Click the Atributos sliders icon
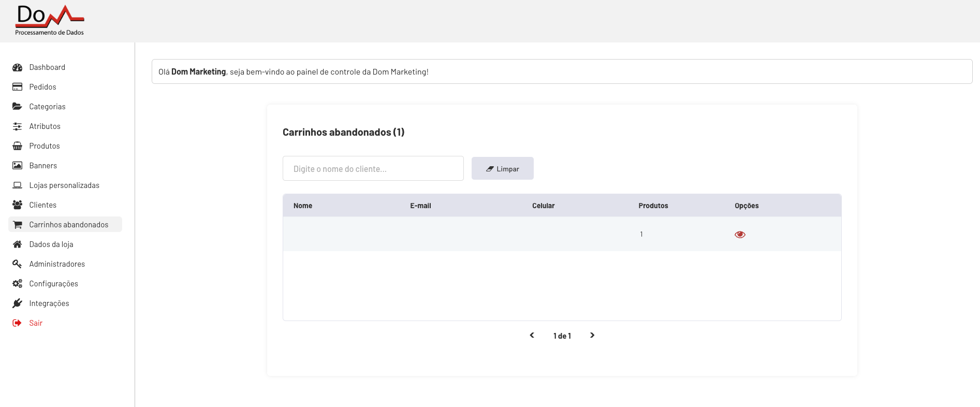 click(x=18, y=126)
